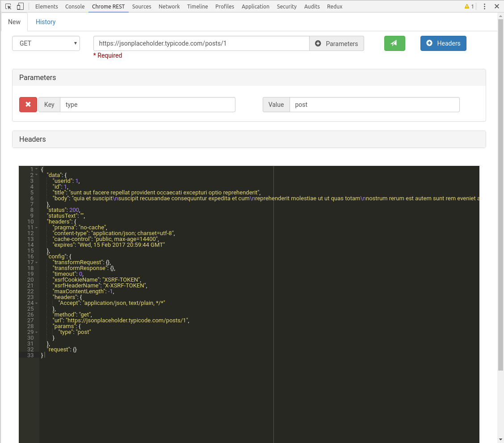Click the "expires" response header line
The height and width of the screenshot is (443, 504).
[109, 245]
